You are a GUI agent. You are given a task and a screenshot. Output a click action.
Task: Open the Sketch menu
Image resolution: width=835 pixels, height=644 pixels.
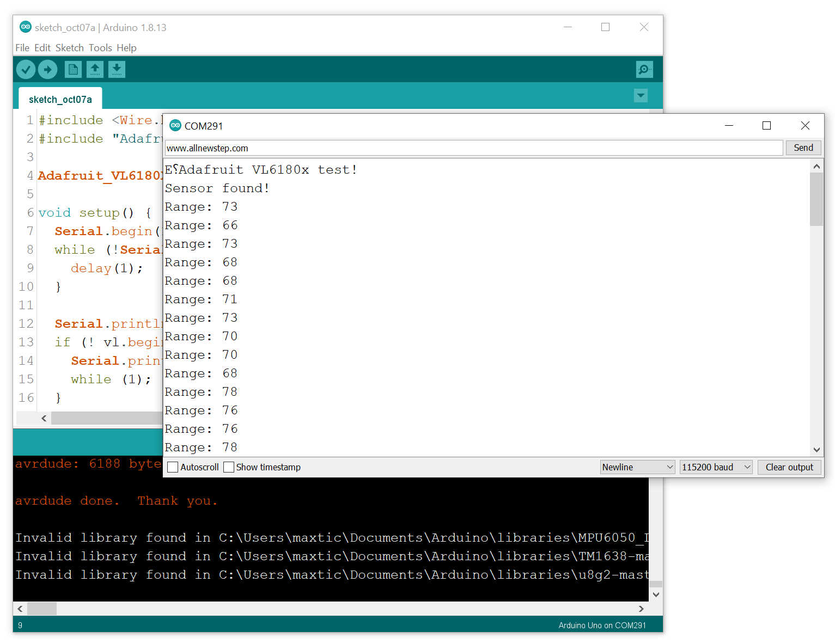pyautogui.click(x=70, y=48)
